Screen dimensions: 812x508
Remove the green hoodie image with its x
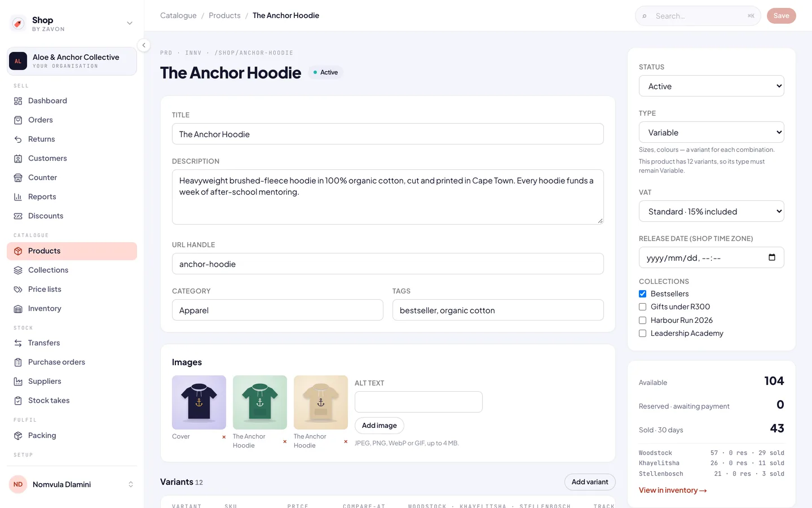point(285,441)
